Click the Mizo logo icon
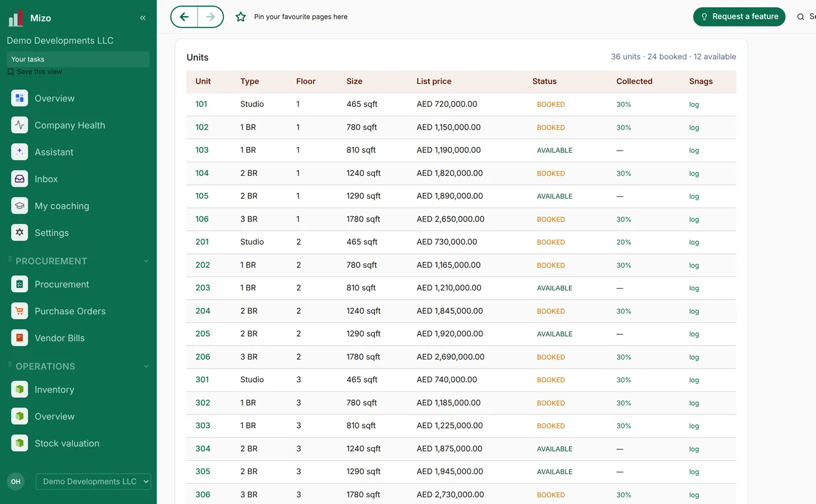This screenshot has height=504, width=816. point(16,18)
